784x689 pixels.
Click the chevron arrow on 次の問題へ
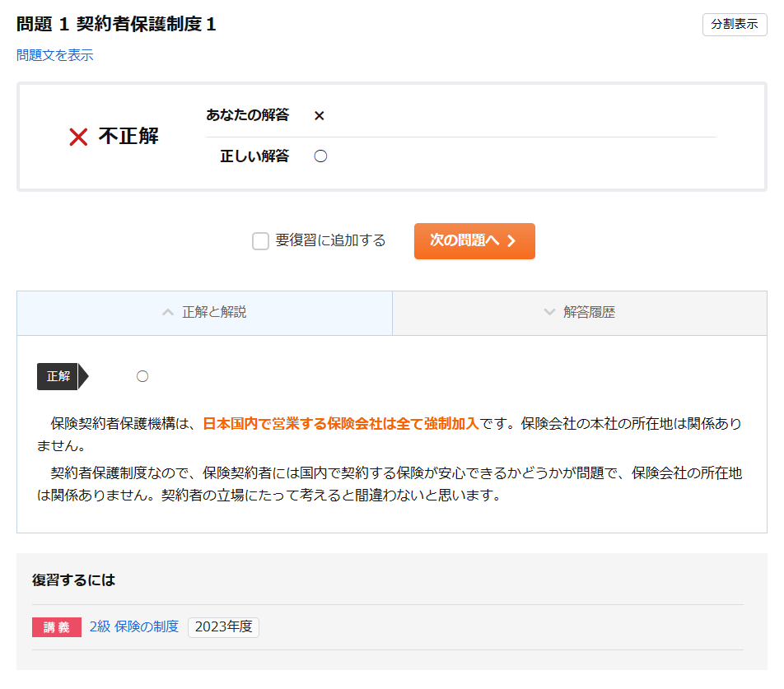pos(511,241)
